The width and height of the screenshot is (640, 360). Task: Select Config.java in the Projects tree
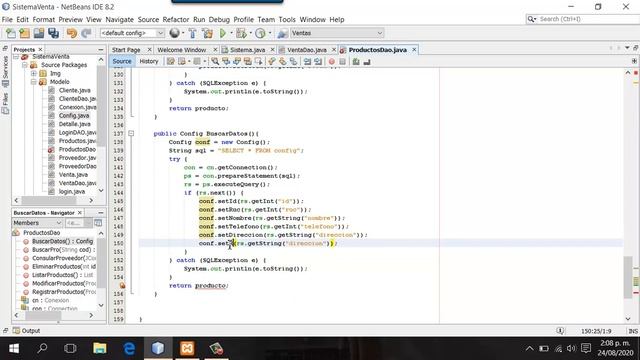[74, 116]
